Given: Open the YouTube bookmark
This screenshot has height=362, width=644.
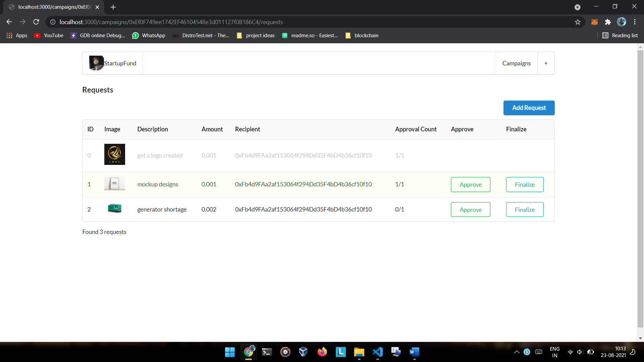Looking at the screenshot, I should pos(48,35).
